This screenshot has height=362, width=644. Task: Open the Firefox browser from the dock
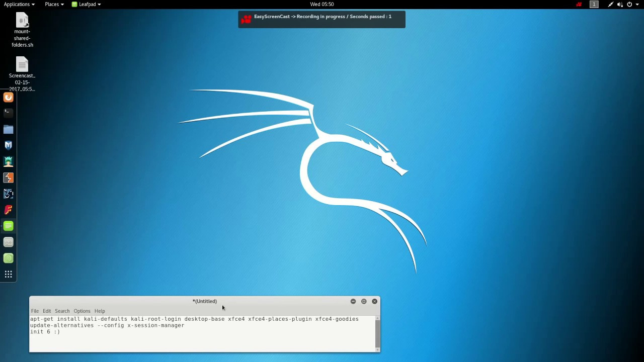8,98
